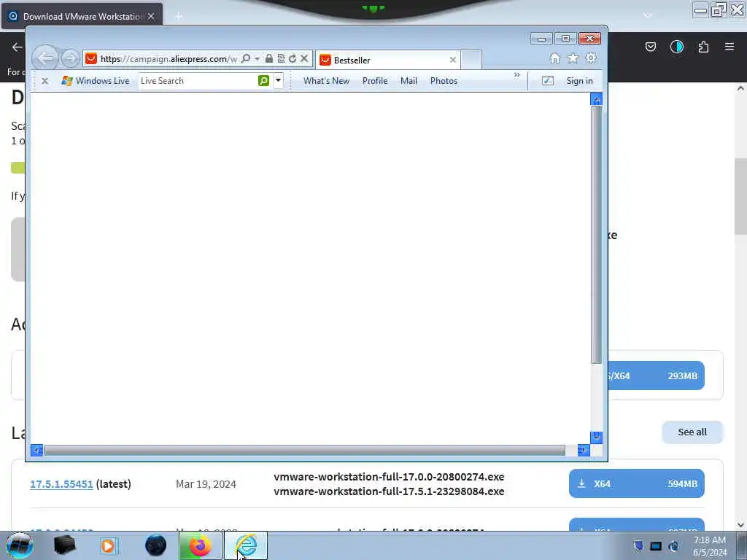
Task: Stop loading the page in IE address bar
Action: pyautogui.click(x=304, y=58)
